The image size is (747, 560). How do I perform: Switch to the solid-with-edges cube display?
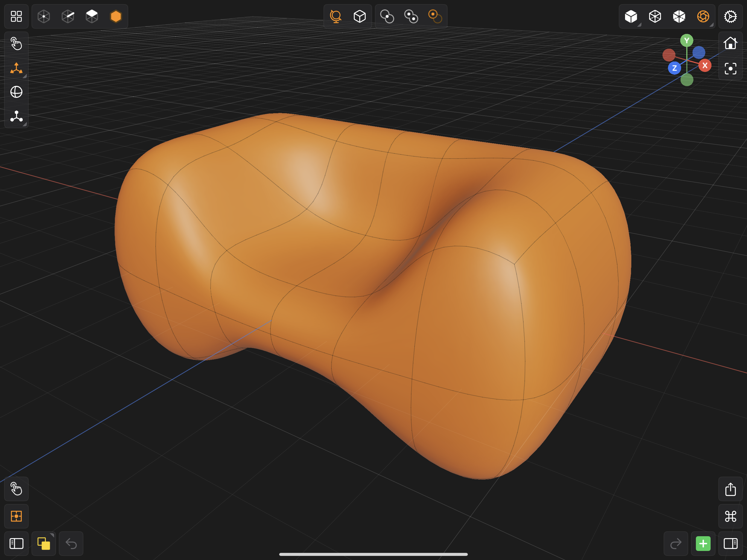coord(679,16)
